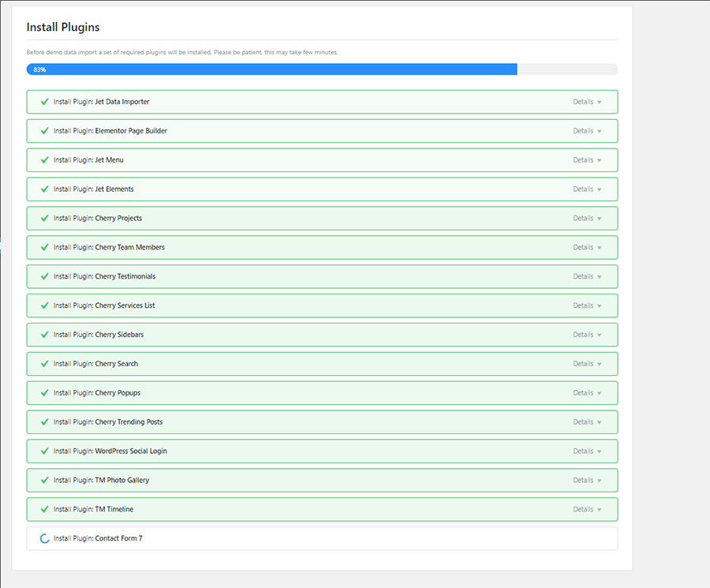The image size is (710, 588).
Task: Select 'Install Plugin: Cherry Sidebars' label
Action: (99, 335)
